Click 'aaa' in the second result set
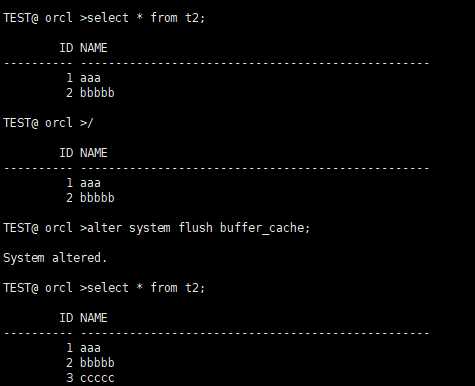 click(90, 183)
